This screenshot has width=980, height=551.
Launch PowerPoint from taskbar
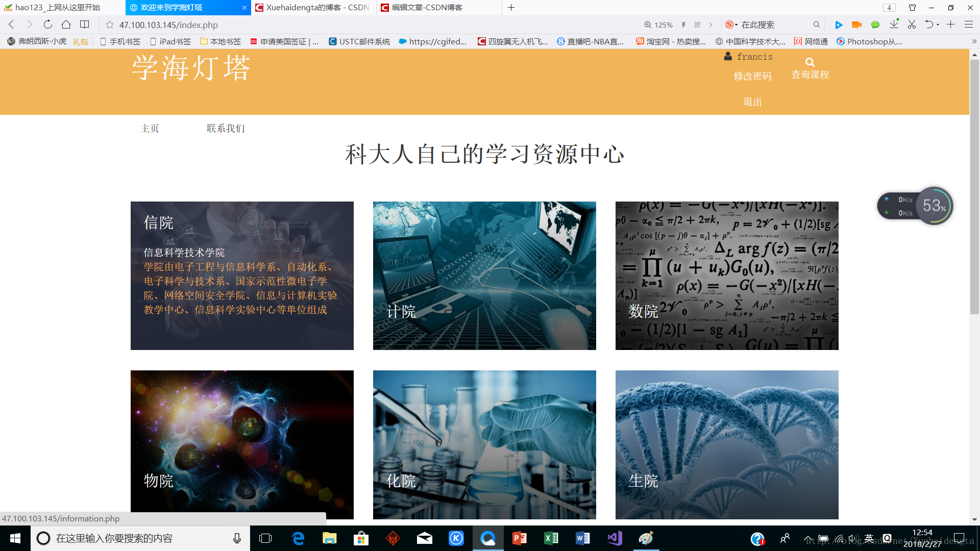pos(520,538)
